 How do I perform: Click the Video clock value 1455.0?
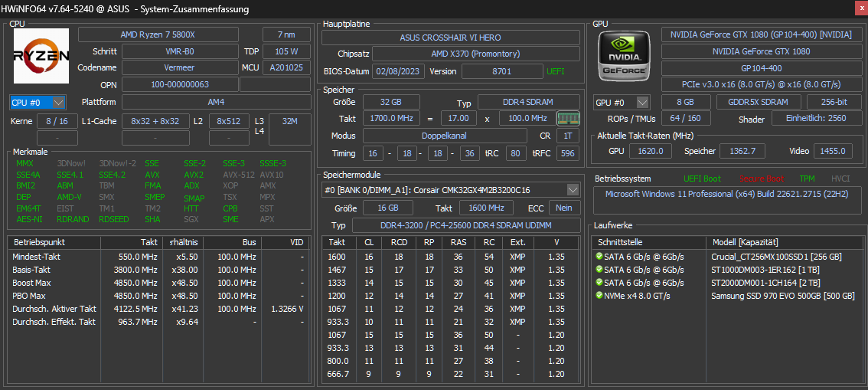pos(833,151)
